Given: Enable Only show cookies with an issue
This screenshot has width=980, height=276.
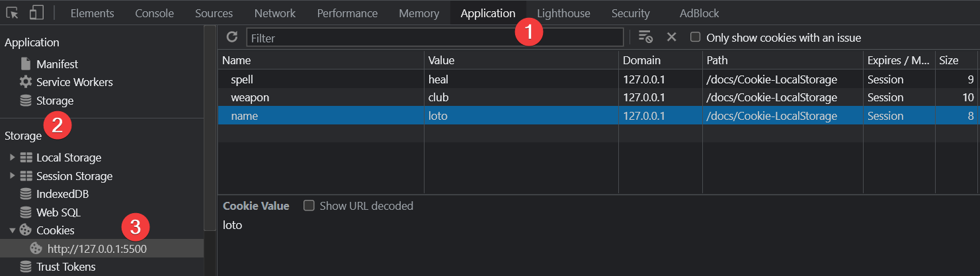Looking at the screenshot, I should [695, 37].
